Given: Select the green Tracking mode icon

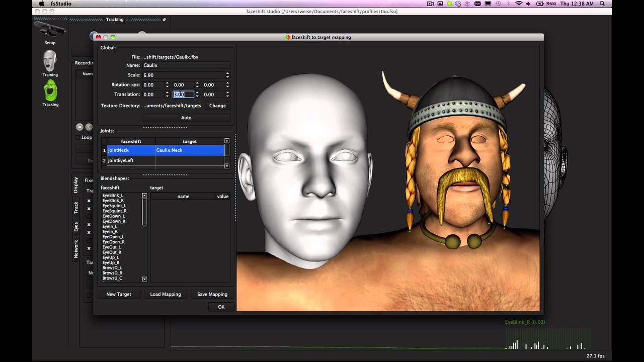Looking at the screenshot, I should tap(50, 92).
